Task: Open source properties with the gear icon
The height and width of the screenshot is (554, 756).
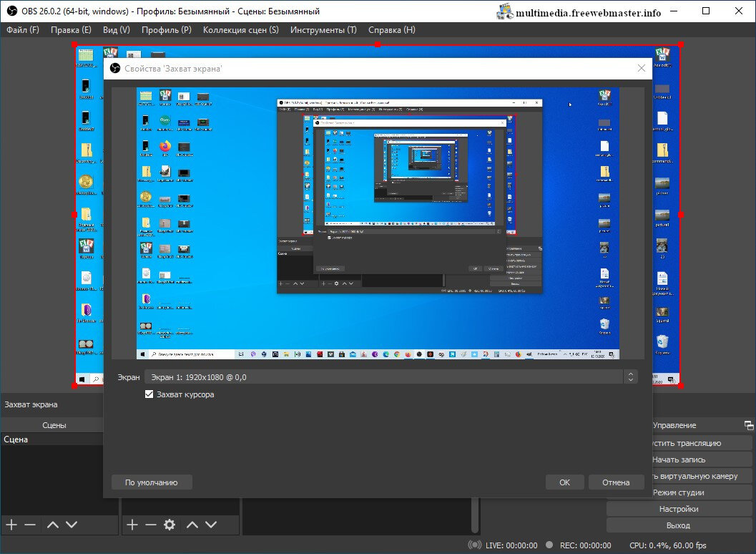Action: point(170,525)
